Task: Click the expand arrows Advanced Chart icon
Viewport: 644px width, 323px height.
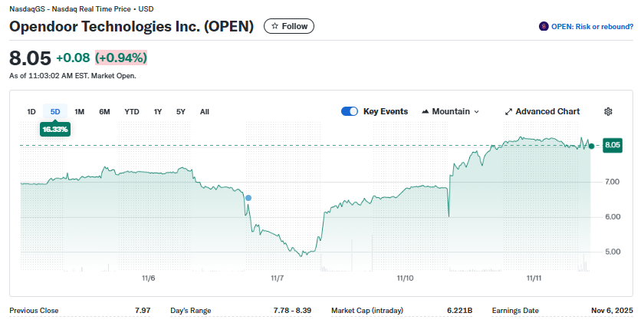Action: click(508, 111)
